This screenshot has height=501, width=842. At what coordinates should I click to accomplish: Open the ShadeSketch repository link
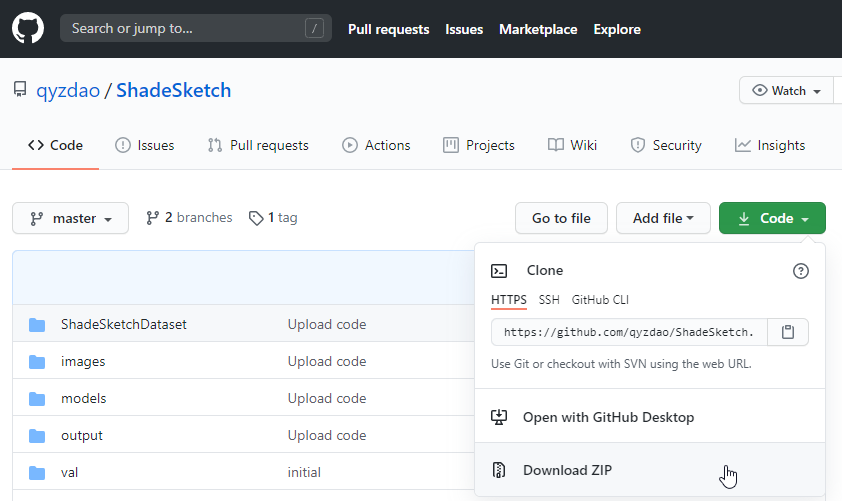tap(173, 90)
